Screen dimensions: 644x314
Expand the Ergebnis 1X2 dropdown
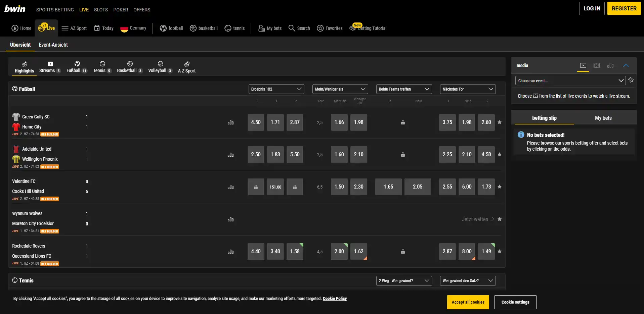click(276, 89)
